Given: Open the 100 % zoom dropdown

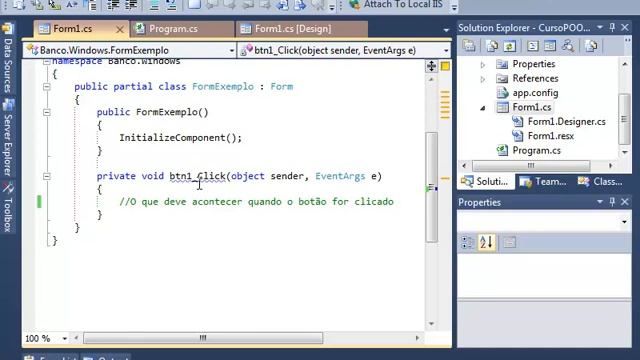Looking at the screenshot, I should pos(64,338).
